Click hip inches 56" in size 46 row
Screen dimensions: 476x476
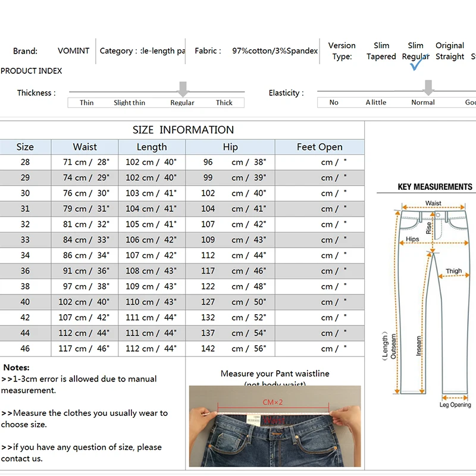tap(260, 349)
